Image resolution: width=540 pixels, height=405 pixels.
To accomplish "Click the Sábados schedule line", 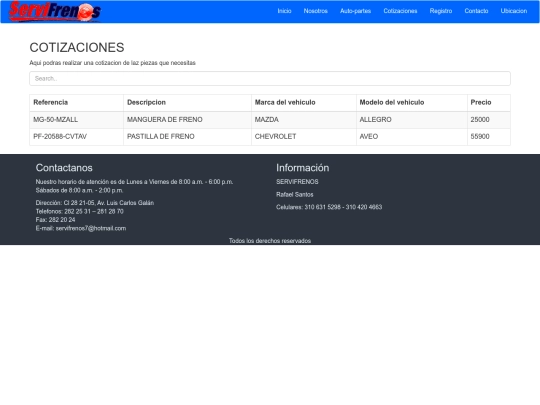I will [x=79, y=190].
